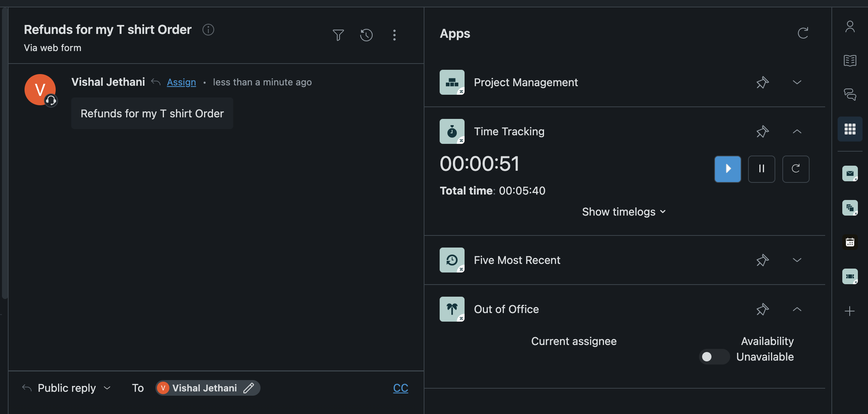
Task: Open the user profile sidebar icon
Action: 850,27
